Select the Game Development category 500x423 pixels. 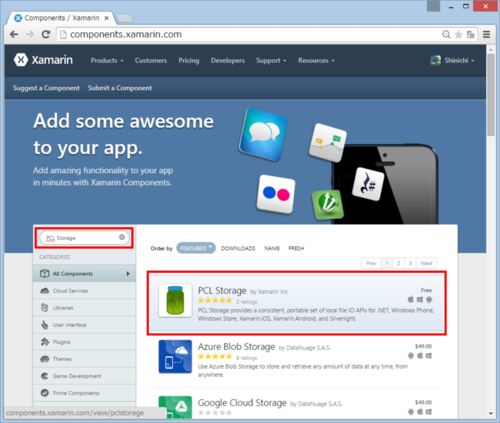84,376
